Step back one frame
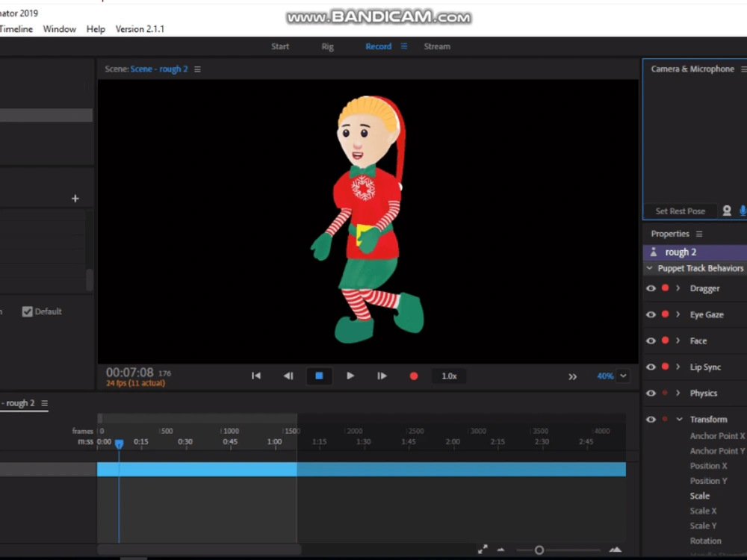Image resolution: width=747 pixels, height=560 pixels. pyautogui.click(x=288, y=376)
